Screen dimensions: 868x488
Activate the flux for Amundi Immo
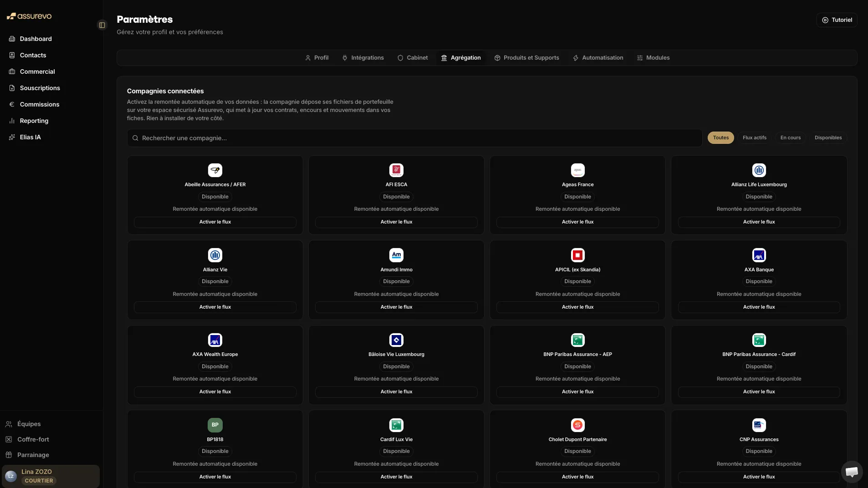(x=396, y=307)
